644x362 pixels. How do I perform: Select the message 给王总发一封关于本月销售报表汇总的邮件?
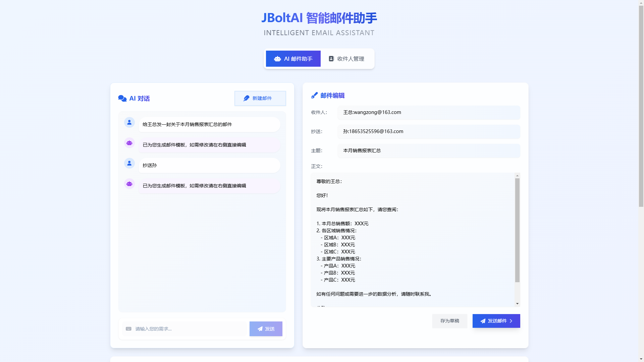coord(210,124)
